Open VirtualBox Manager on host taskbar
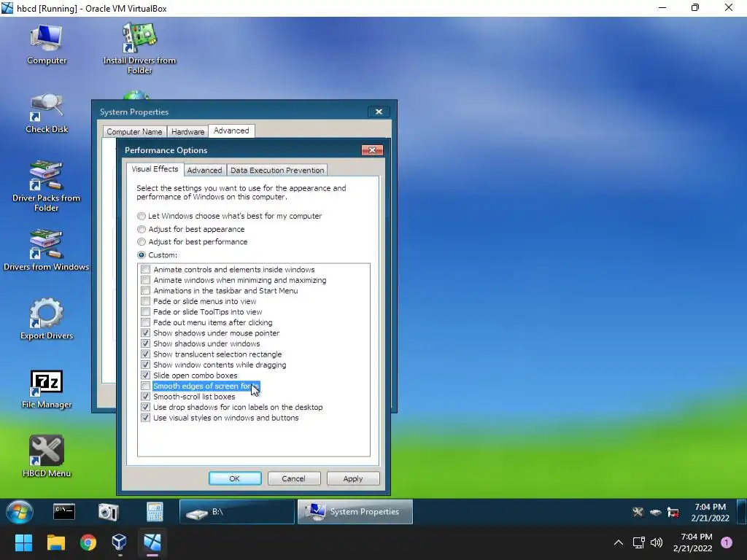 tap(119, 542)
